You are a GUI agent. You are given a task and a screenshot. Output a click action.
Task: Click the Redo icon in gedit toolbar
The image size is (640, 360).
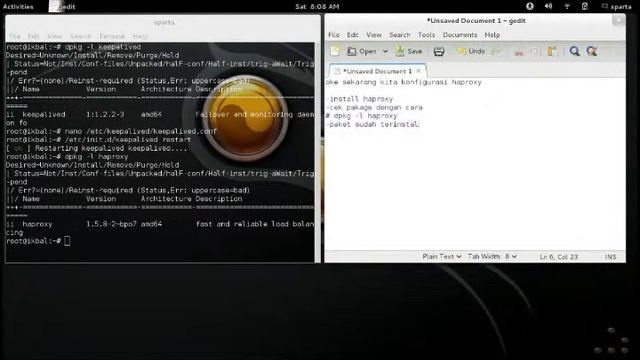(x=496, y=51)
